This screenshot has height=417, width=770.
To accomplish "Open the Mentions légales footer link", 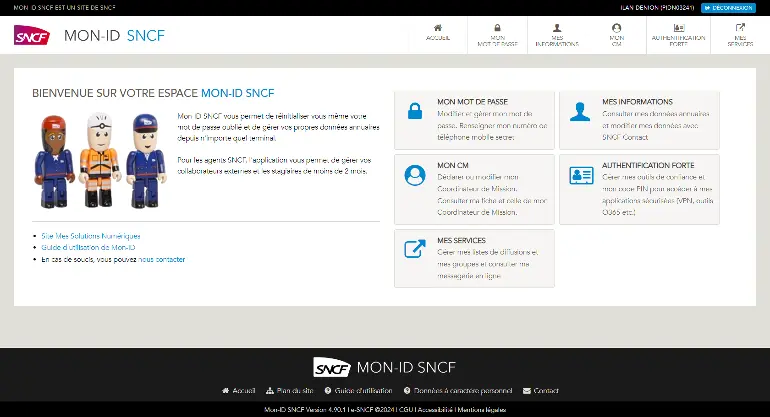I will pyautogui.click(x=482, y=410).
